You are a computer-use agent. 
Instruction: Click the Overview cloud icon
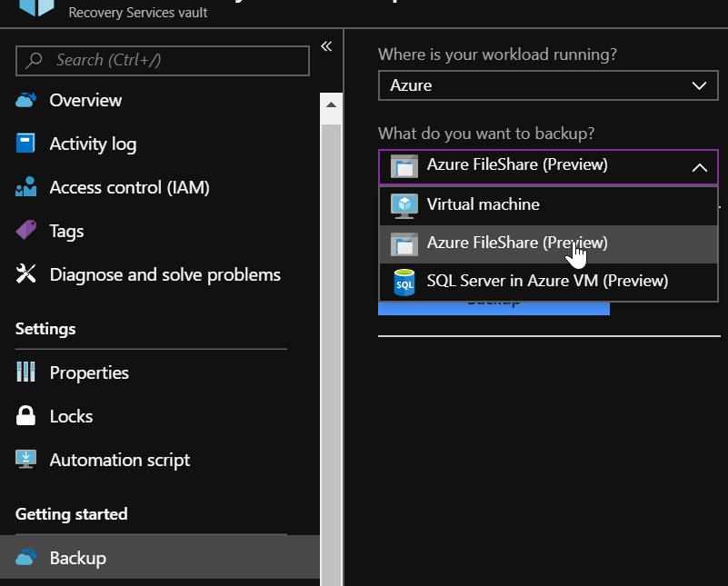[25, 100]
